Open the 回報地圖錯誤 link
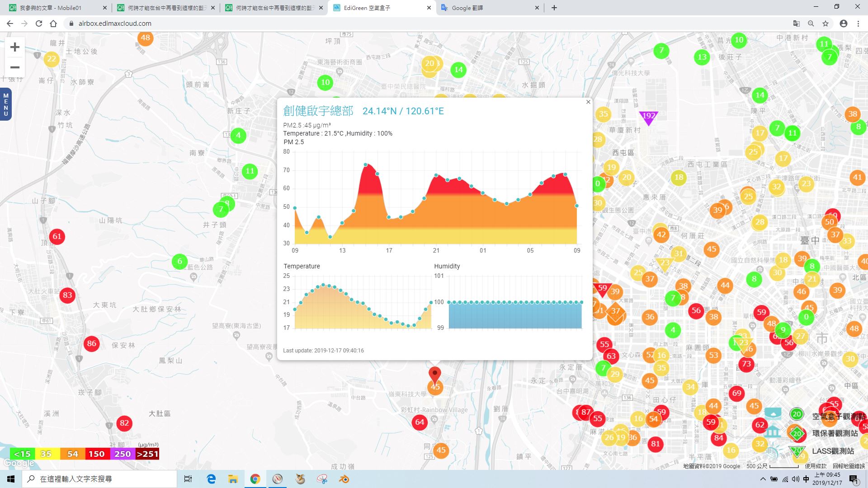 (x=849, y=466)
